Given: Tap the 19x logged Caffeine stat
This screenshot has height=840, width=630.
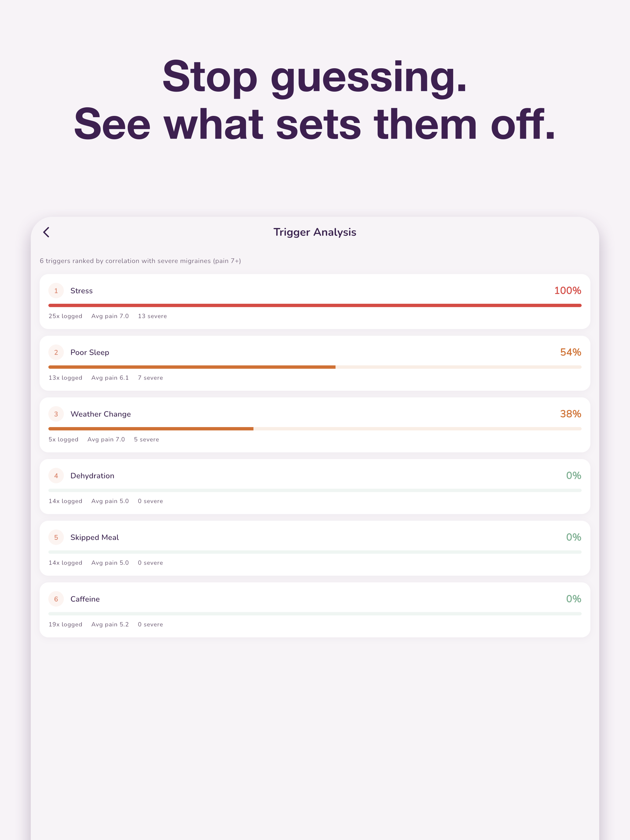Looking at the screenshot, I should [x=65, y=624].
